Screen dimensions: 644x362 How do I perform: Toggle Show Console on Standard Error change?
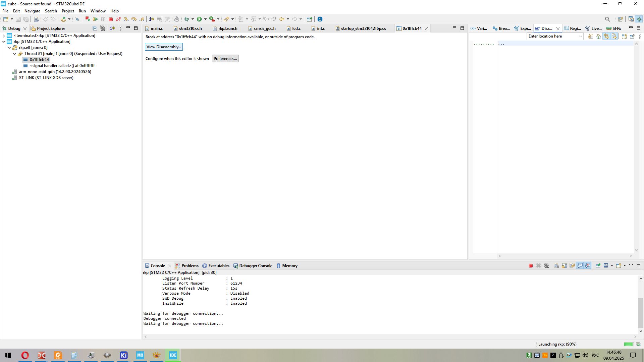[x=588, y=266]
